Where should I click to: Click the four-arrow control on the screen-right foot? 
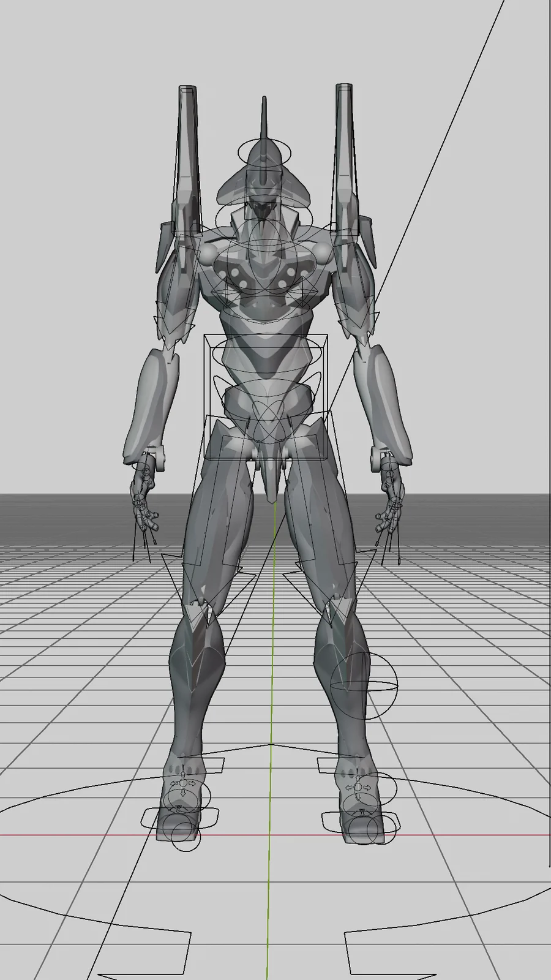click(358, 786)
